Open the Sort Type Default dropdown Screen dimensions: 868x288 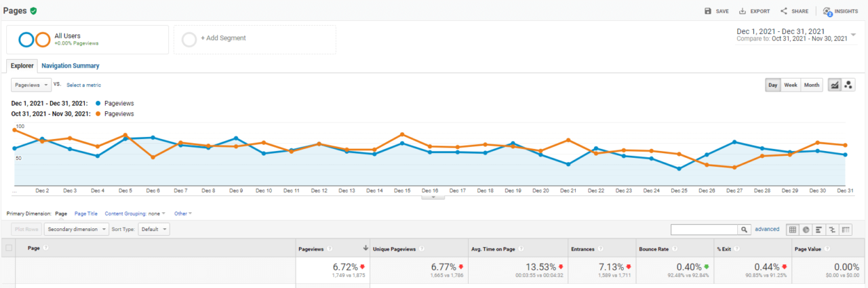[154, 229]
